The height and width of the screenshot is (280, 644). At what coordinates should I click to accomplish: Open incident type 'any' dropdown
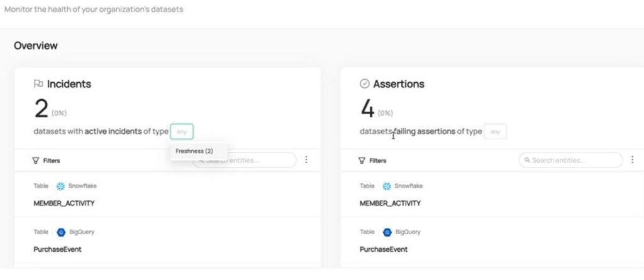182,131
